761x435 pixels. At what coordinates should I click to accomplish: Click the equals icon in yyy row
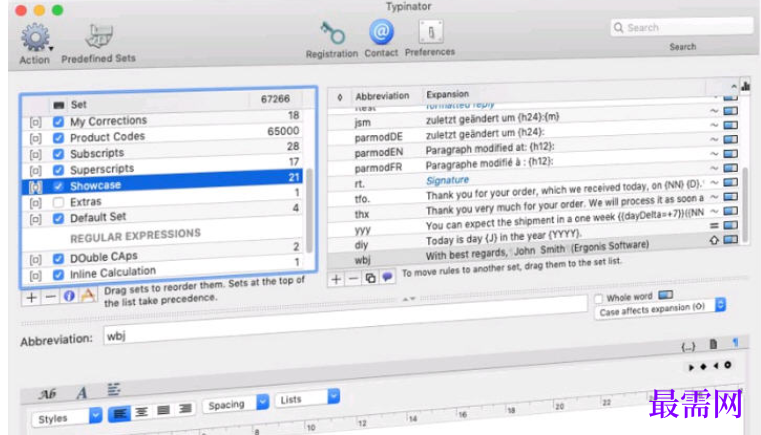click(714, 226)
